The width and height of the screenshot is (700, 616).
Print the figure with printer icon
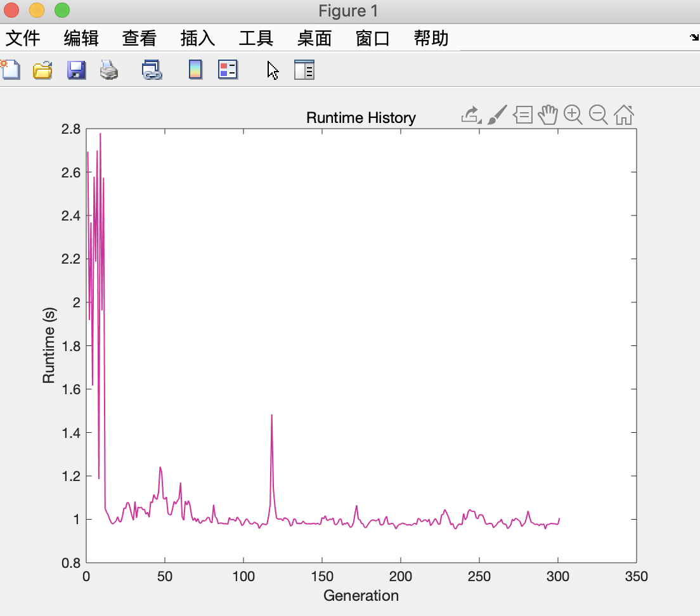point(109,70)
